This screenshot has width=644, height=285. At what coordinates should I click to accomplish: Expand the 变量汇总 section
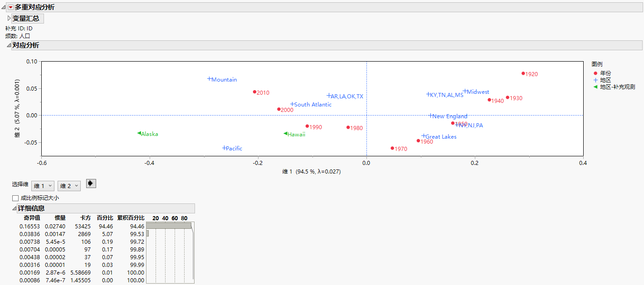9,19
